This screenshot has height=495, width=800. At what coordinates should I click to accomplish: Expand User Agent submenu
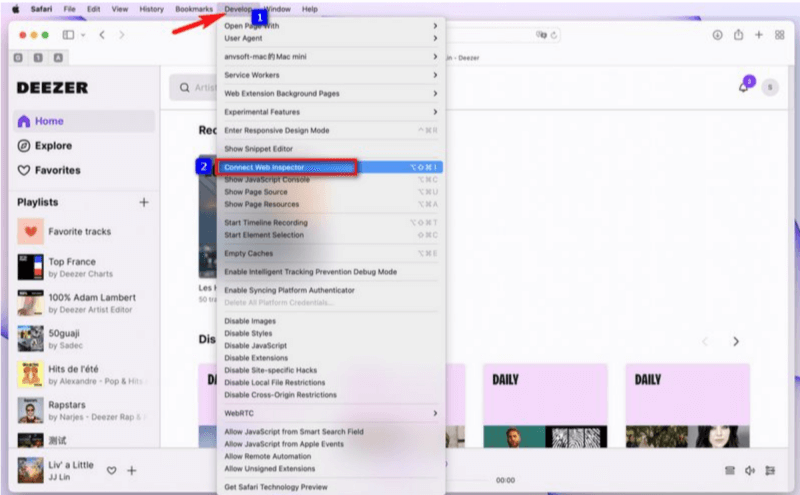[x=331, y=38]
